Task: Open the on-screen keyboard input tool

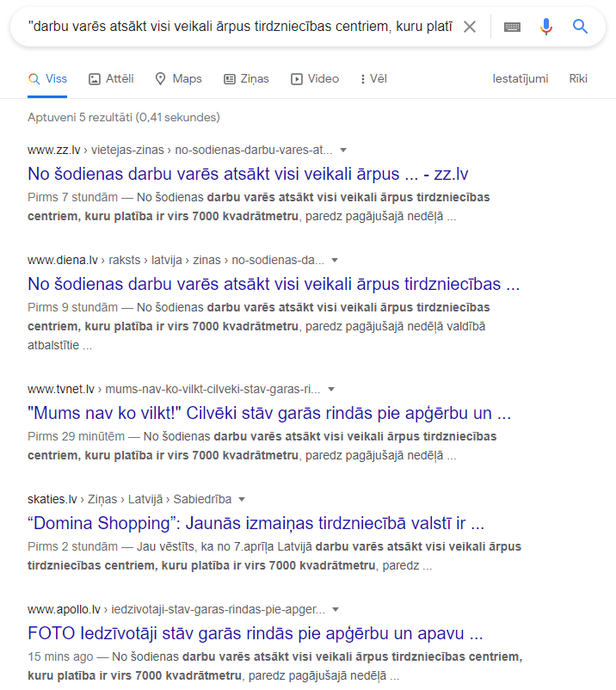Action: pos(512,27)
